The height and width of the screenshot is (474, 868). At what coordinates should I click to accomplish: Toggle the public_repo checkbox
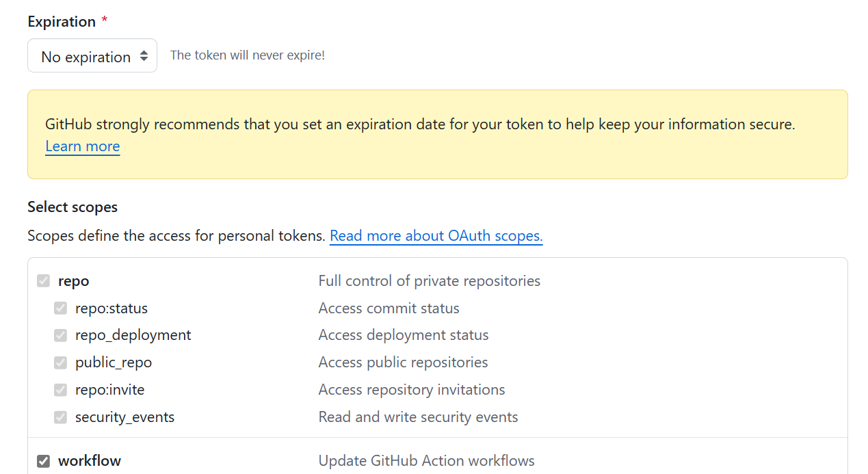tap(61, 363)
